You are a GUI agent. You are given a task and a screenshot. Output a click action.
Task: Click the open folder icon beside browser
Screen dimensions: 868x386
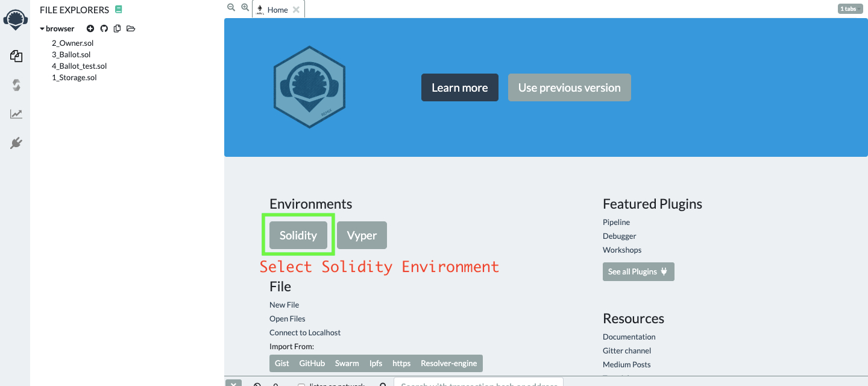click(x=131, y=28)
